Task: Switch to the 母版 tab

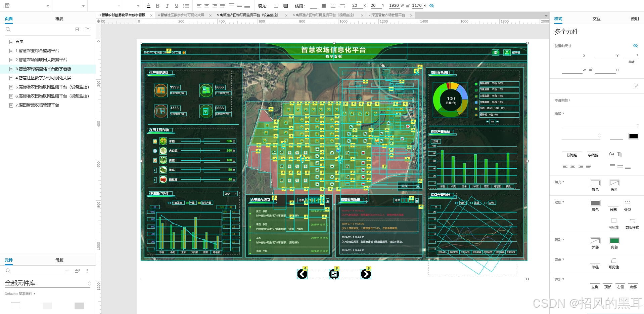Action: tap(59, 260)
